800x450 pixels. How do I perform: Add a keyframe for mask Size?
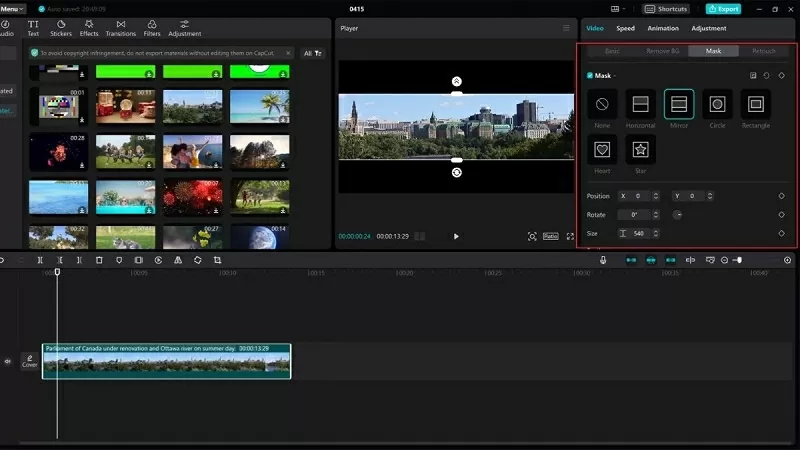point(781,233)
